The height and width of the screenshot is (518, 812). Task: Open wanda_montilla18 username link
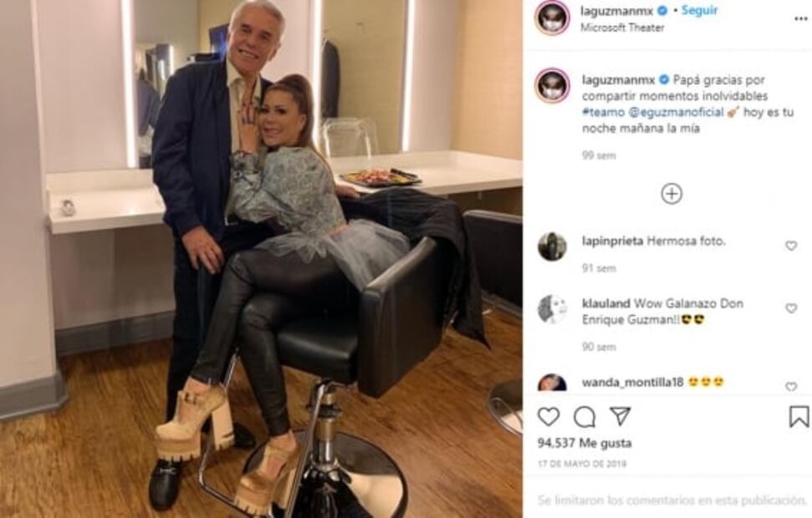coord(632,383)
